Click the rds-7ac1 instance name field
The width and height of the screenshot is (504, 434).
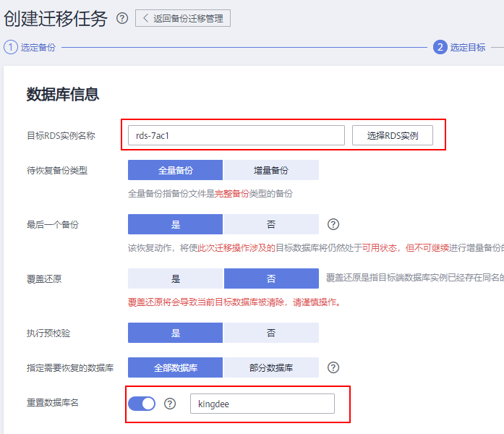[236, 135]
